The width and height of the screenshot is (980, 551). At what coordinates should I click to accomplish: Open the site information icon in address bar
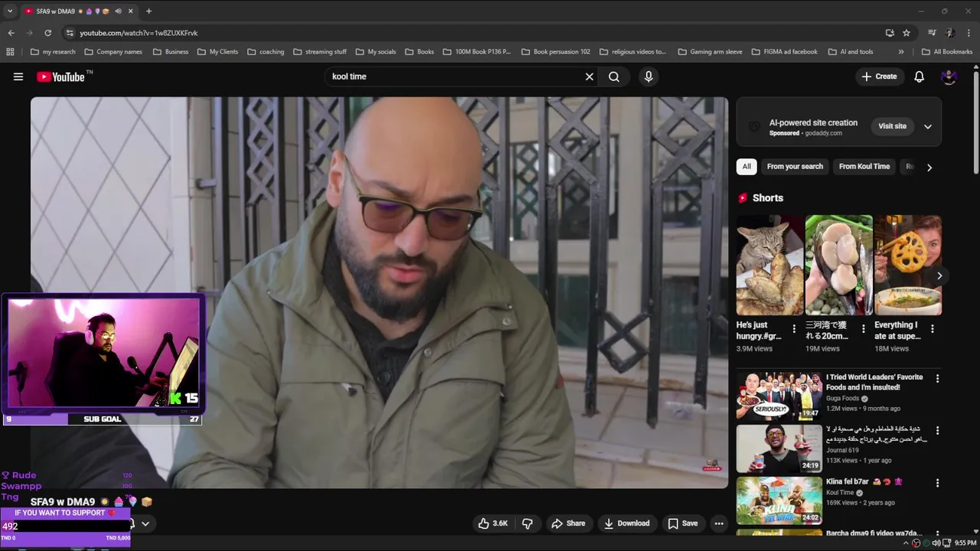point(70,33)
